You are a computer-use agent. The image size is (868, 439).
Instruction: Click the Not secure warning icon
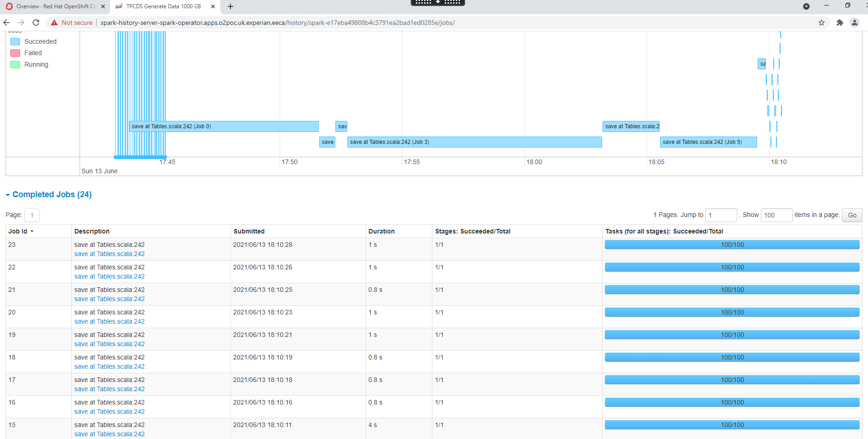point(54,22)
